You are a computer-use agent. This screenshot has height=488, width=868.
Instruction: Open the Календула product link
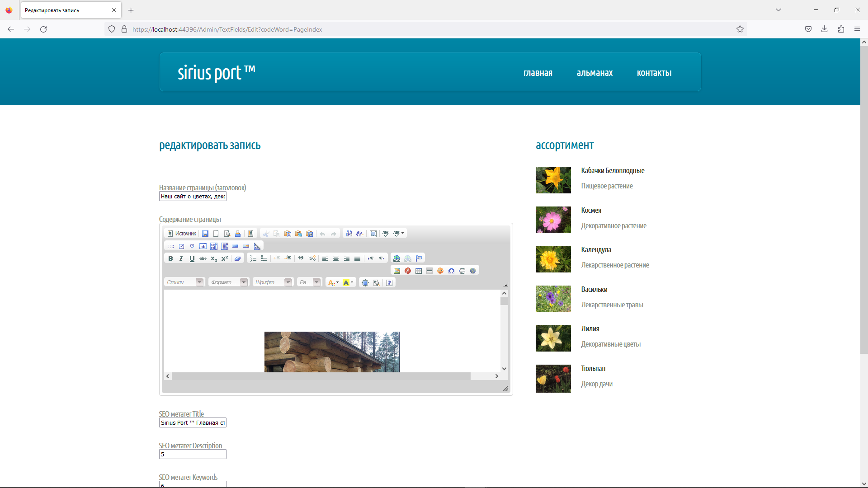(x=596, y=249)
